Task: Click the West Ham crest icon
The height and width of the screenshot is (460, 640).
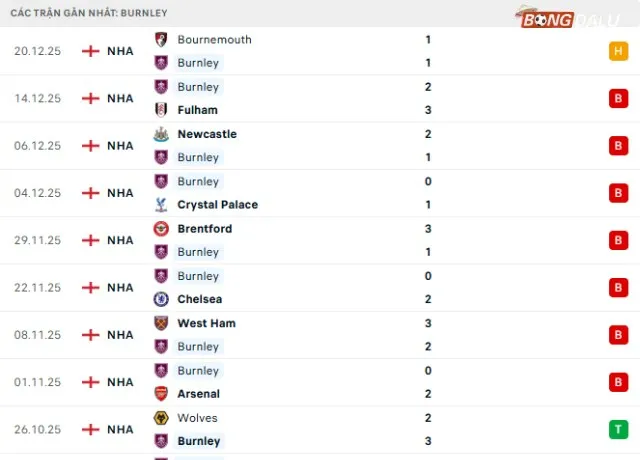Action: (x=160, y=323)
